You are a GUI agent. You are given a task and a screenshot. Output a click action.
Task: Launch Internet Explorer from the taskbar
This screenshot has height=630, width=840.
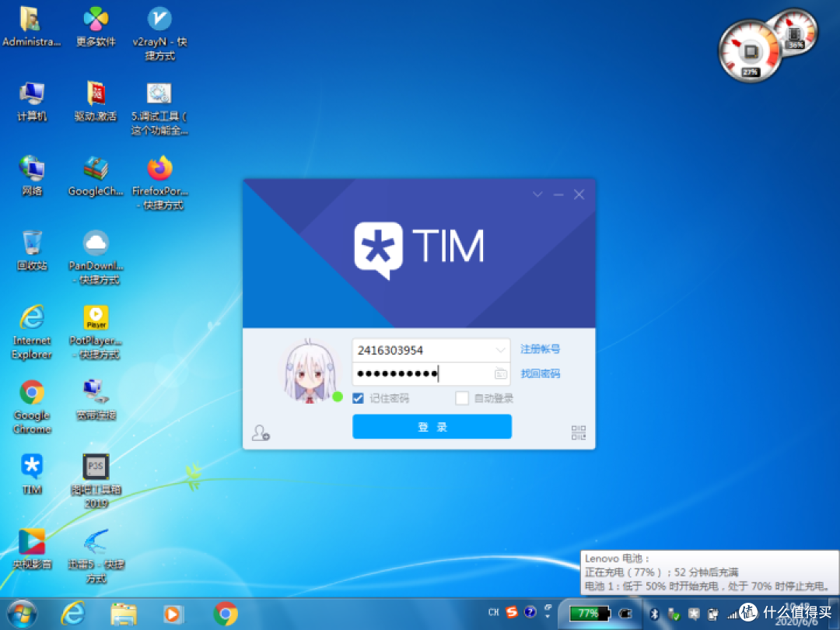click(x=73, y=614)
